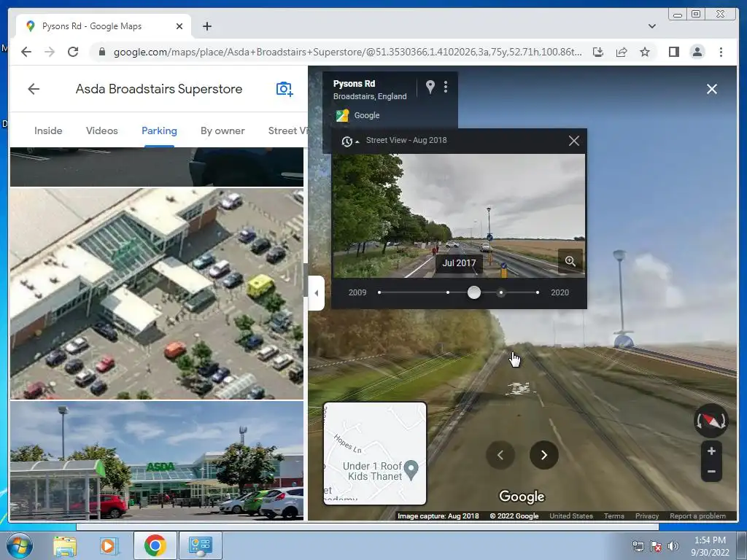
Task: Click Report a problem link
Action: tap(697, 516)
